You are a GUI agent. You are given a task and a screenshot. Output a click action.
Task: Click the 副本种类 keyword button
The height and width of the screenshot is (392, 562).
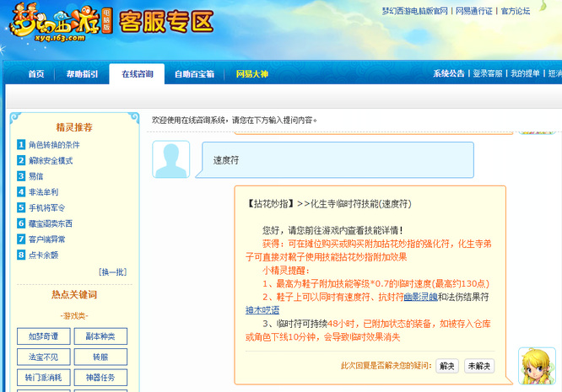(100, 336)
